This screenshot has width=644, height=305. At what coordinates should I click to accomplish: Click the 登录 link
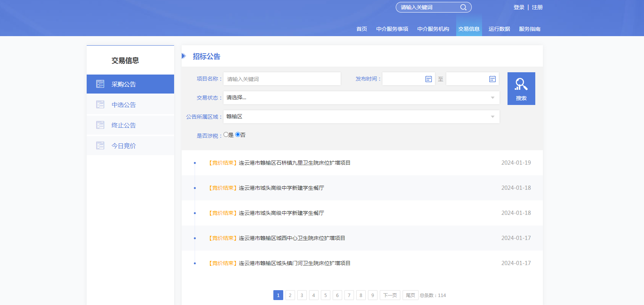[x=519, y=7]
